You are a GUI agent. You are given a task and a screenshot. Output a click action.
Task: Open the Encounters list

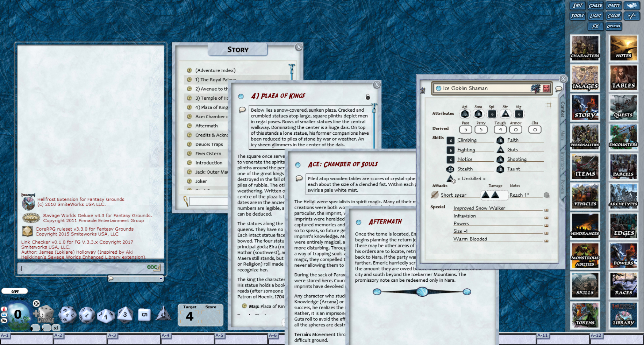pyautogui.click(x=623, y=136)
